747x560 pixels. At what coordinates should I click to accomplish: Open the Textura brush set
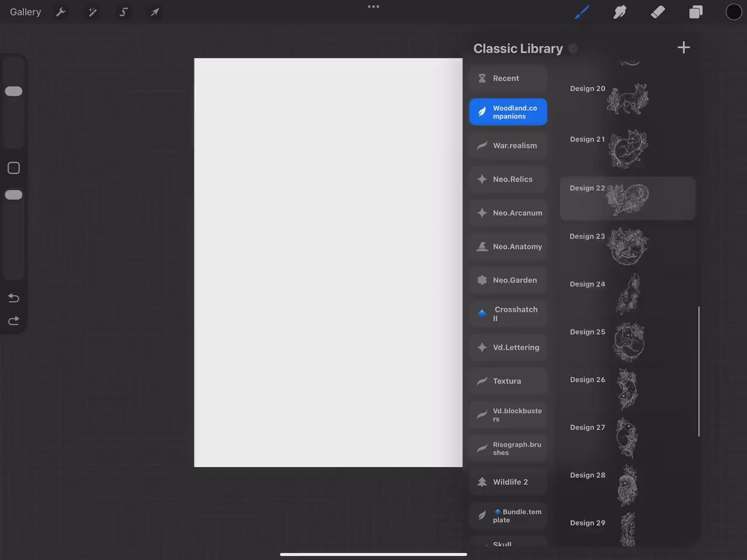[508, 381]
